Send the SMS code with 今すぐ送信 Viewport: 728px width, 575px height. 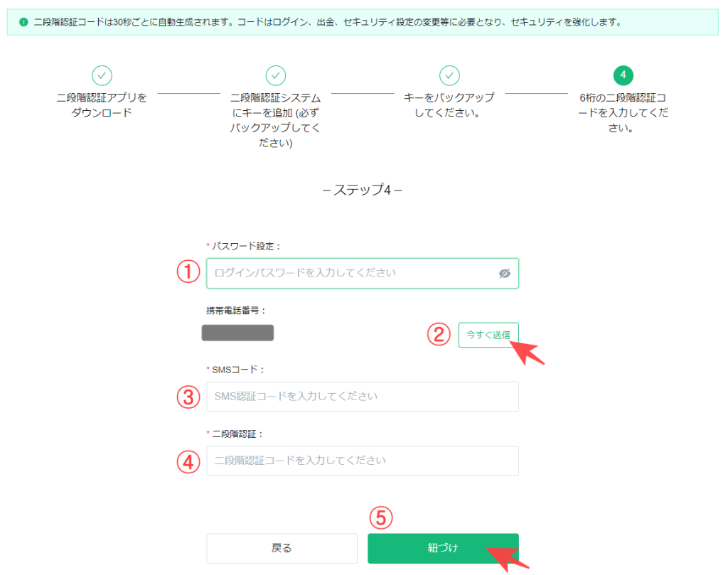click(488, 335)
